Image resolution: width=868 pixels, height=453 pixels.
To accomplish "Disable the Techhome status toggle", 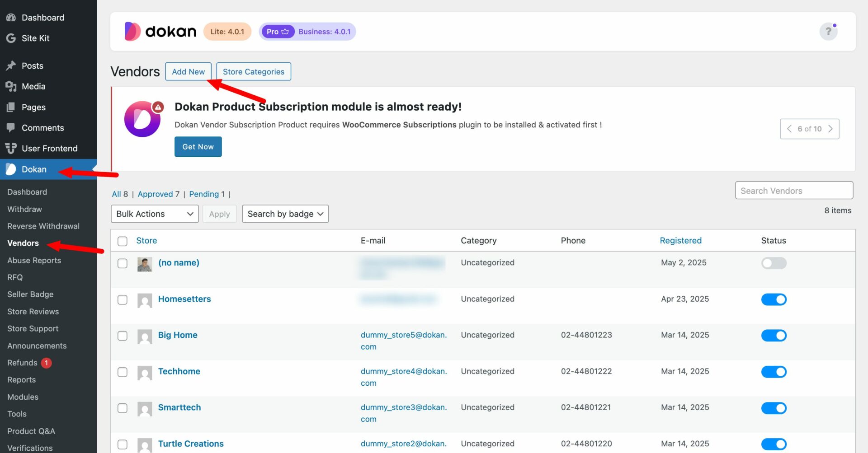I will (x=774, y=371).
